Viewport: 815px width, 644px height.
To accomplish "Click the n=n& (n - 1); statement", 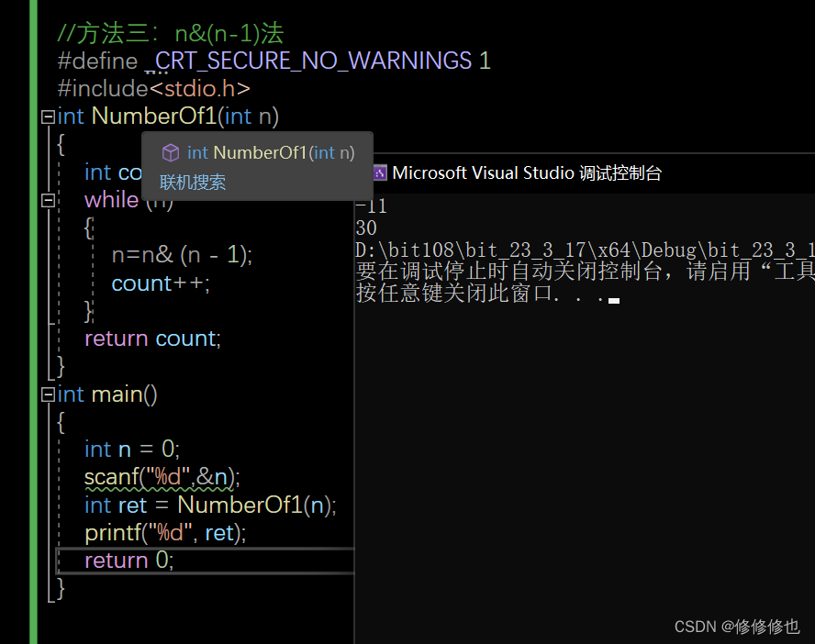I will coord(182,255).
